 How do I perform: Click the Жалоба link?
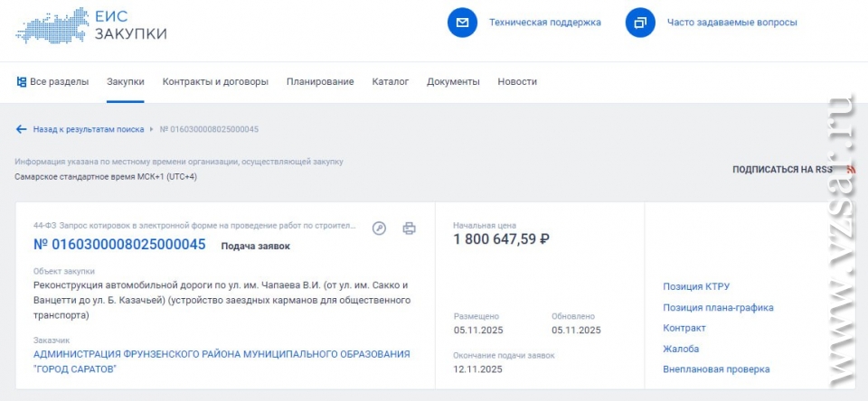tap(681, 349)
